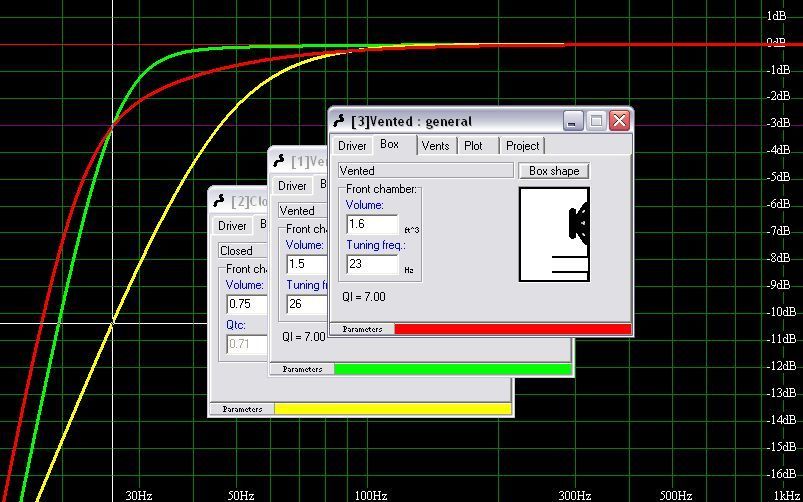
Task: Click the Qtc label in Closed window
Action: (236, 325)
